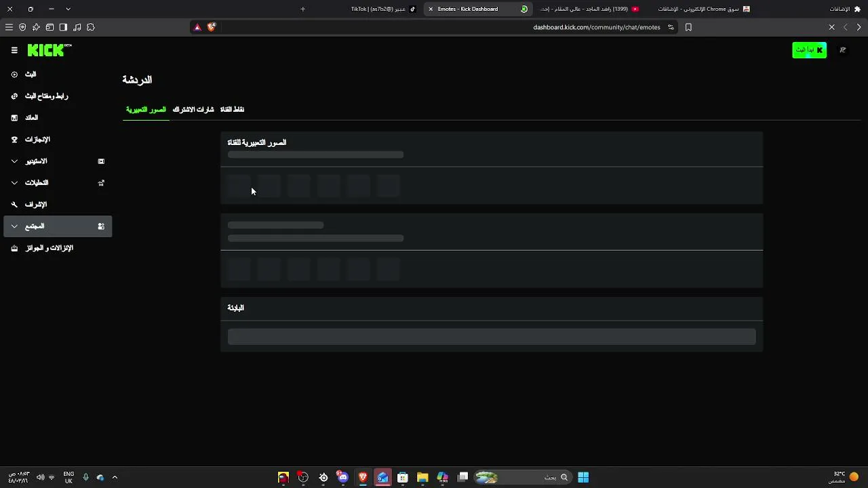Click the address bar URL

tap(596, 28)
